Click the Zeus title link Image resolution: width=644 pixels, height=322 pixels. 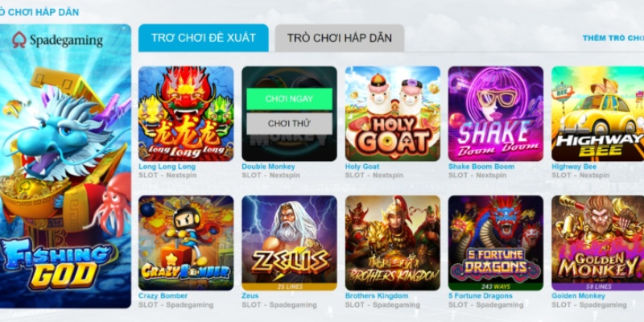(250, 295)
